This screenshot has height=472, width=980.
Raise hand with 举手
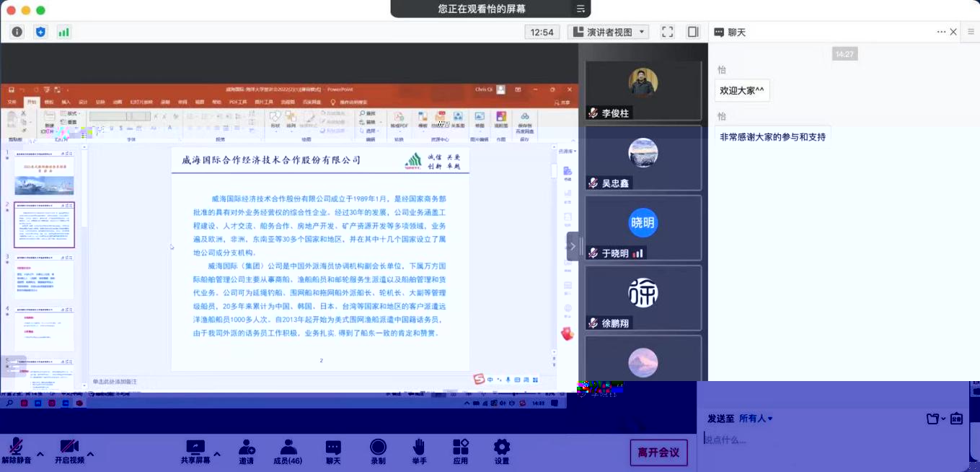(x=420, y=452)
